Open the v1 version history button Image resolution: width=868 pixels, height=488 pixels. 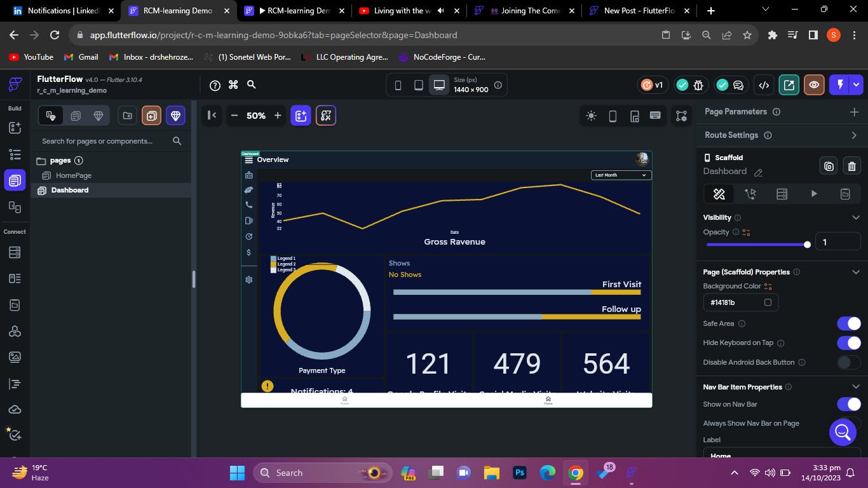pyautogui.click(x=652, y=85)
